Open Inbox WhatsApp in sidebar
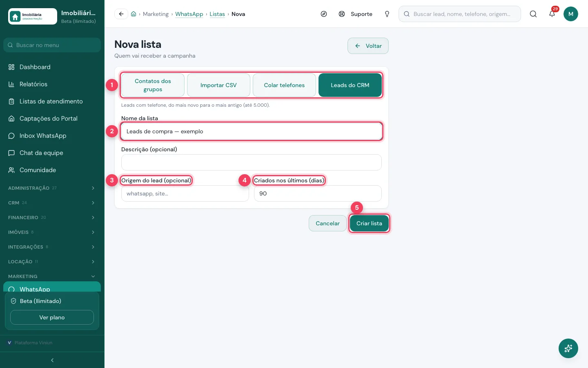 [52, 136]
